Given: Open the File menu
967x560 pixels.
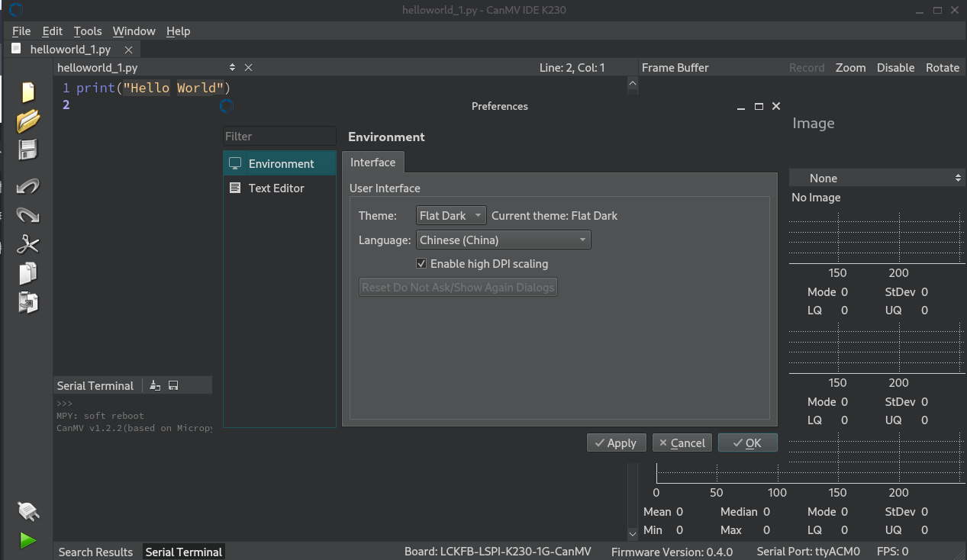Looking at the screenshot, I should (21, 31).
